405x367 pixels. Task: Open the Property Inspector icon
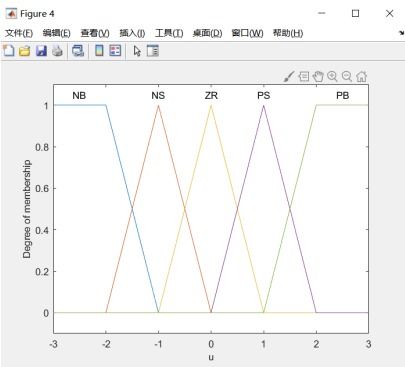[x=153, y=51]
